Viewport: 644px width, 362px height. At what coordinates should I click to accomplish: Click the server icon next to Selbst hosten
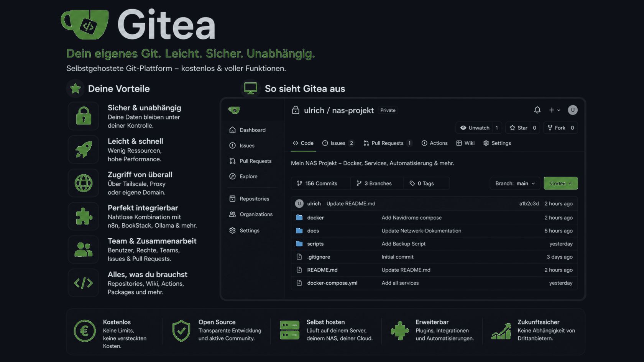(x=289, y=330)
